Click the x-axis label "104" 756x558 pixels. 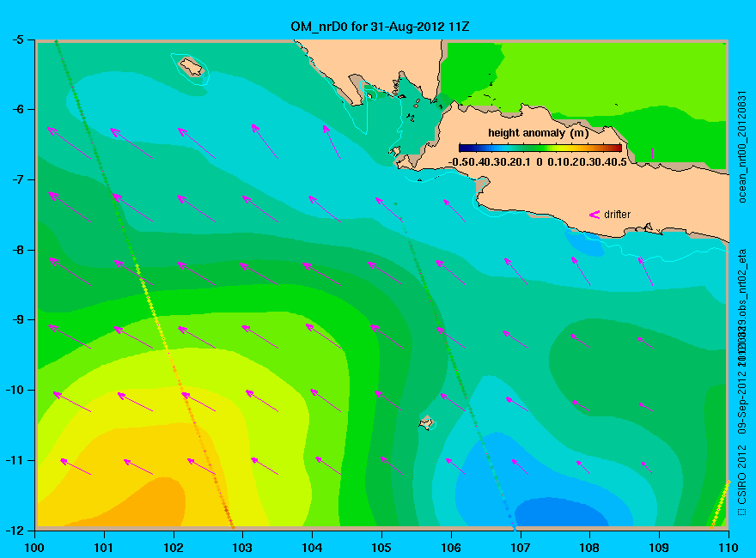(312, 548)
